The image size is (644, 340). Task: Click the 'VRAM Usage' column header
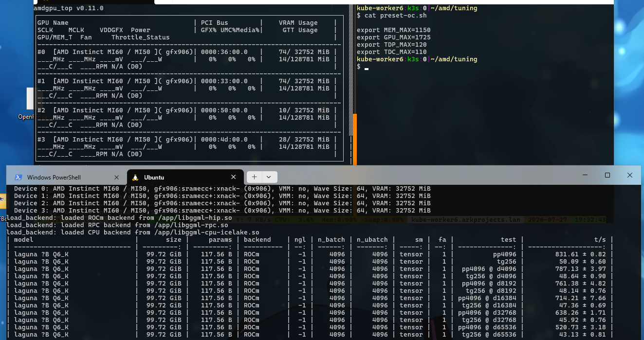tap(298, 23)
